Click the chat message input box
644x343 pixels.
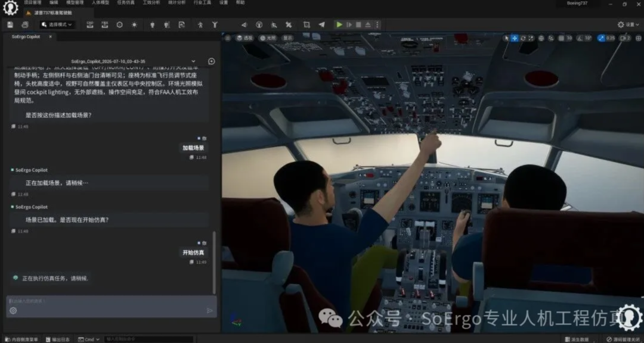112,306
